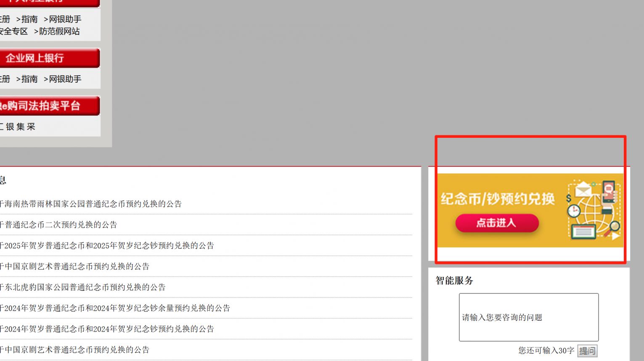
Task: Open 安全专区 link
Action: [x=13, y=32]
